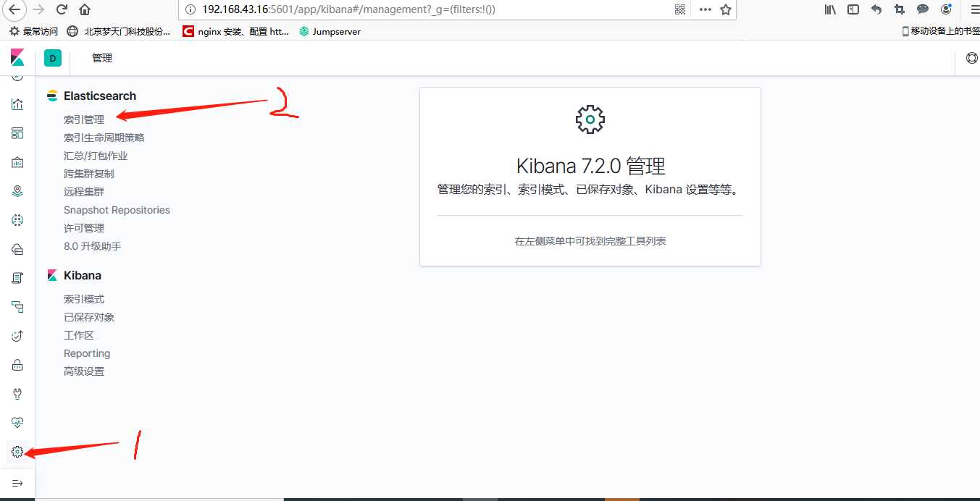The width and height of the screenshot is (980, 501).
Task: Open the Machine Learning app in the Kibana sidebar
Action: [17, 220]
